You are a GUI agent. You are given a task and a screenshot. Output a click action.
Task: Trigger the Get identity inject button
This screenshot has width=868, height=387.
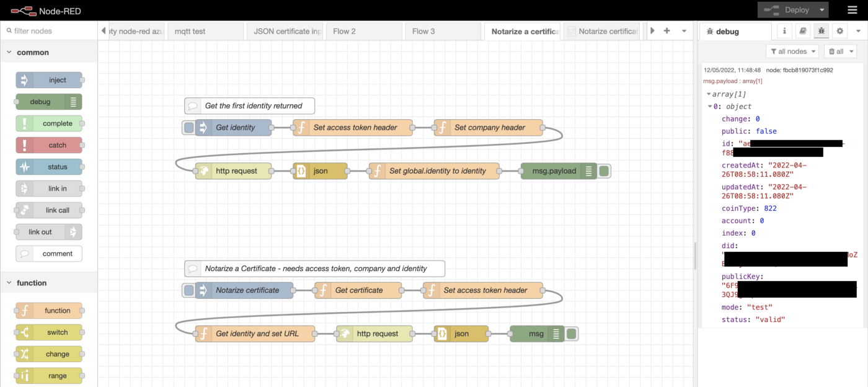coord(188,128)
